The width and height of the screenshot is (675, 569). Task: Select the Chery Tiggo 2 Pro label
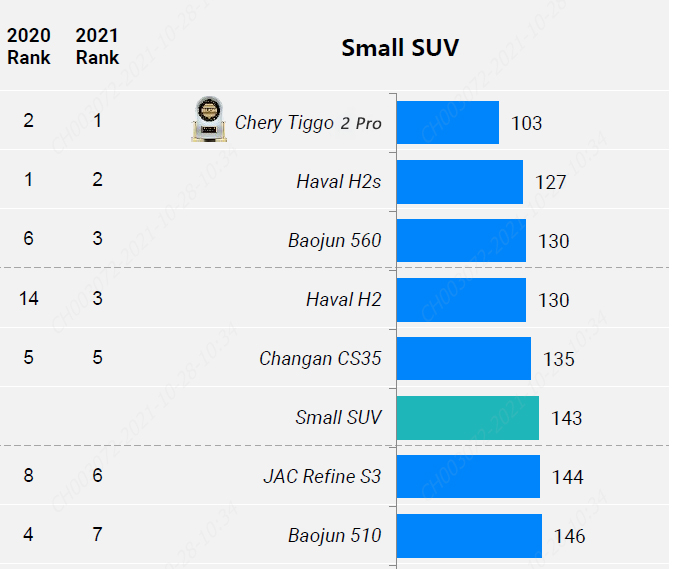tap(308, 123)
